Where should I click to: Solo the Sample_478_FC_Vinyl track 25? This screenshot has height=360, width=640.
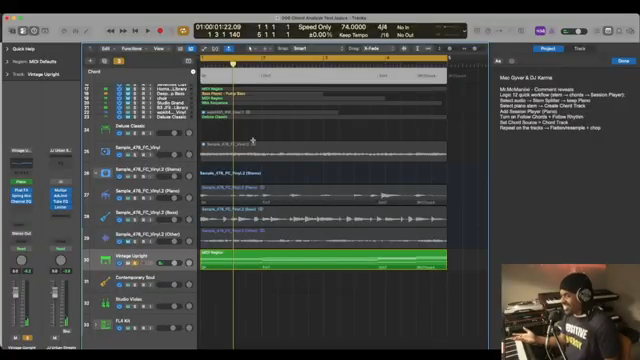pos(135,155)
